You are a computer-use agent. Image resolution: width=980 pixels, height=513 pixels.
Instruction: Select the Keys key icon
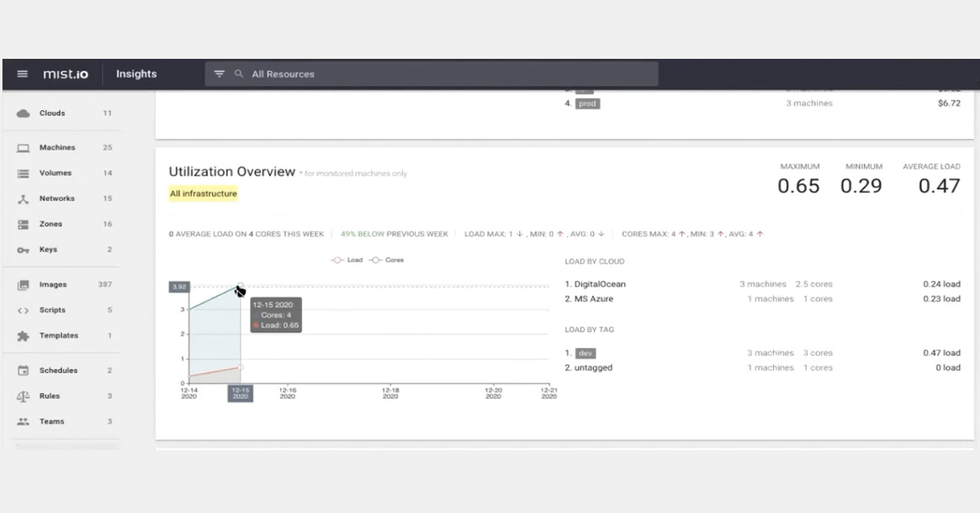(x=22, y=249)
